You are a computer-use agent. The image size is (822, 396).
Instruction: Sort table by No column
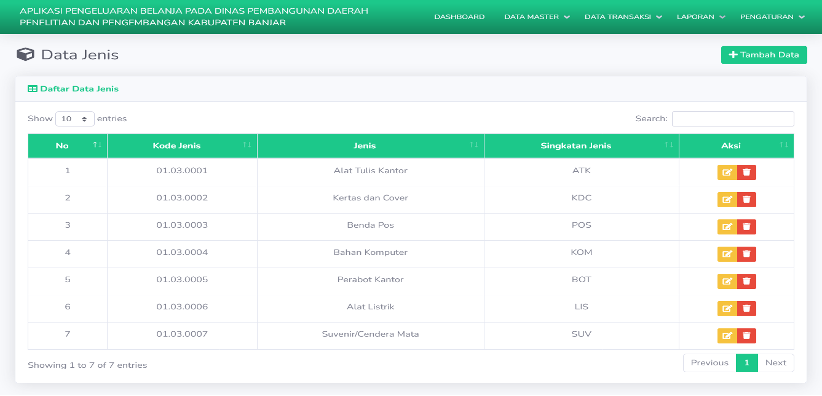click(x=68, y=146)
